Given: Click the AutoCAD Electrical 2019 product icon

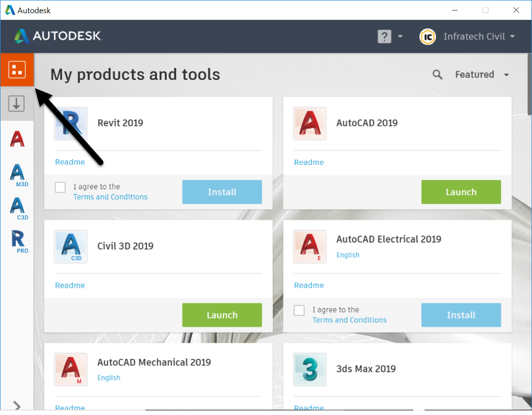Looking at the screenshot, I should click(x=310, y=247).
